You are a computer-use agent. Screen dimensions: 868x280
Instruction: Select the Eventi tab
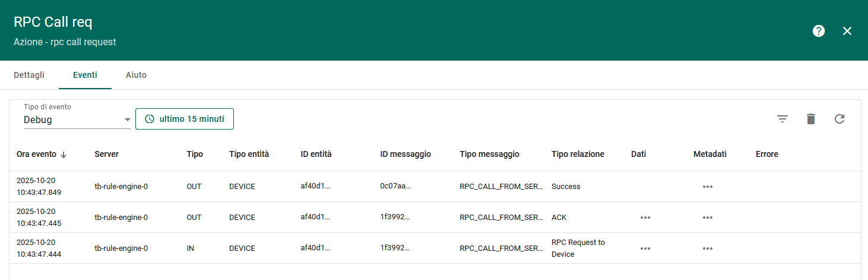click(85, 75)
